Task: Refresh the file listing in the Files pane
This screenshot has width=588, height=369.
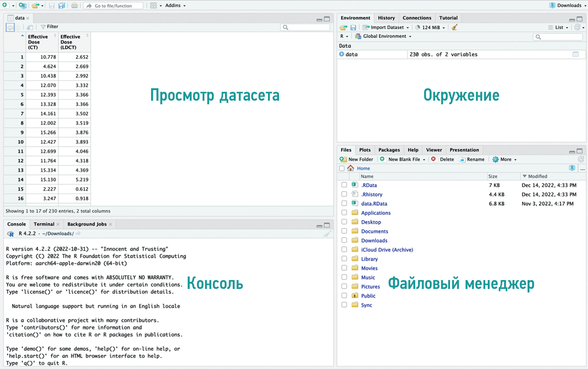Action: [x=581, y=159]
